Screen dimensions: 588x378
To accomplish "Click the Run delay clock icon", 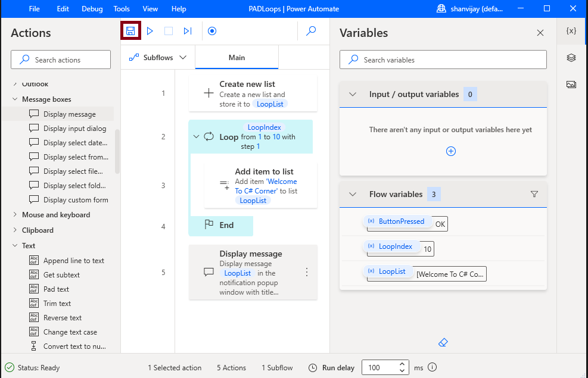I will click(313, 367).
